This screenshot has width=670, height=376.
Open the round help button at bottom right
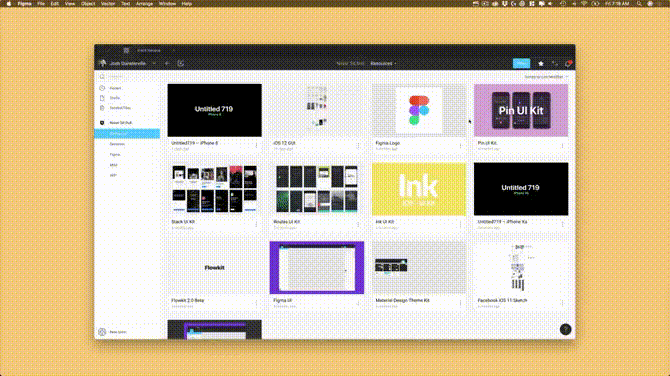click(x=565, y=329)
